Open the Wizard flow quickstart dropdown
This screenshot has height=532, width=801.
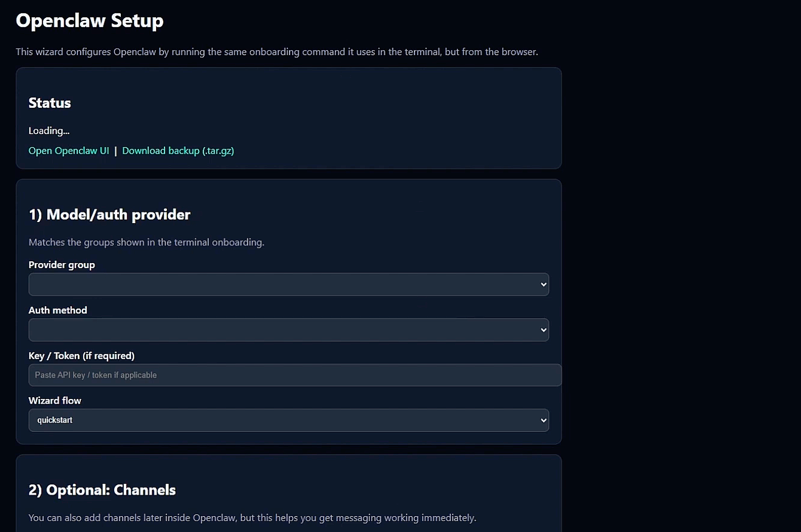click(288, 420)
